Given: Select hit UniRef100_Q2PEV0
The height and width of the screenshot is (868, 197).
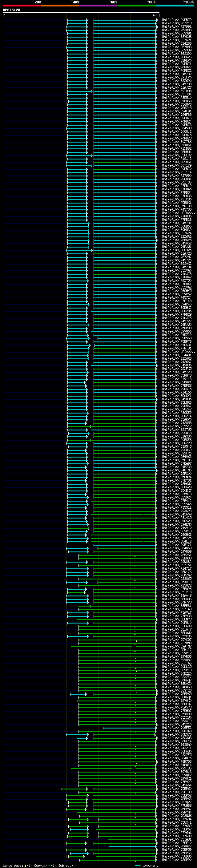Looking at the screenshot, I should (177, 61).
